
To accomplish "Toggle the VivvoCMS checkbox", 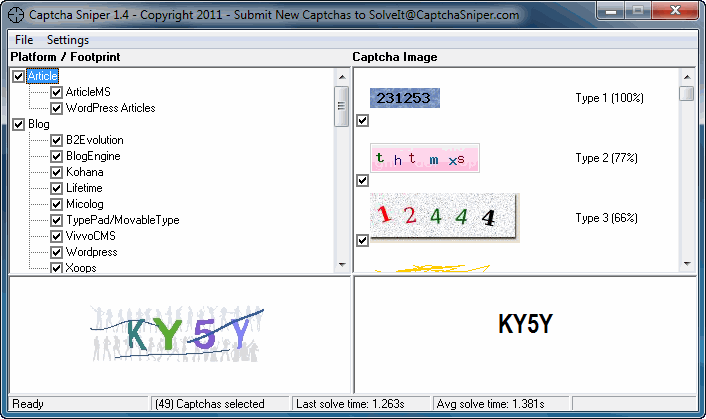I will pos(56,236).
